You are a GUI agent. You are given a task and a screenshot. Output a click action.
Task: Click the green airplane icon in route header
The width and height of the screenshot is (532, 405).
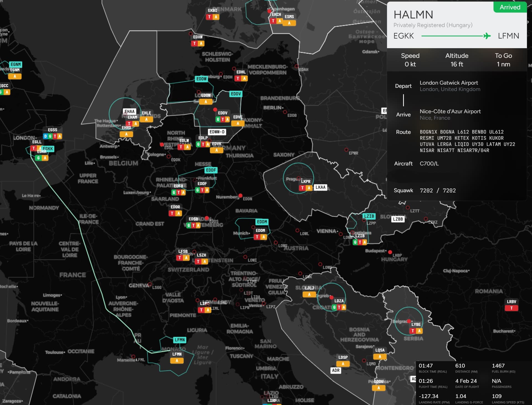tap(487, 36)
